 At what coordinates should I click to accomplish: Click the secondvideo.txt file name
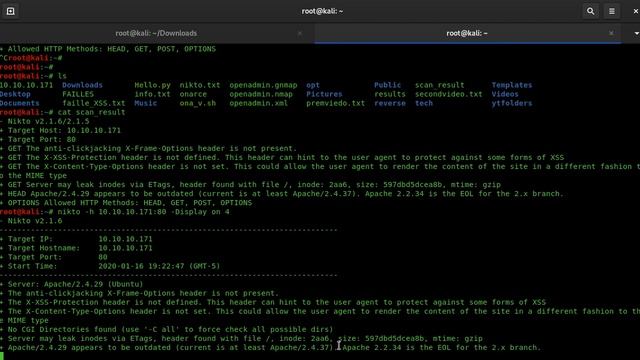[449, 94]
